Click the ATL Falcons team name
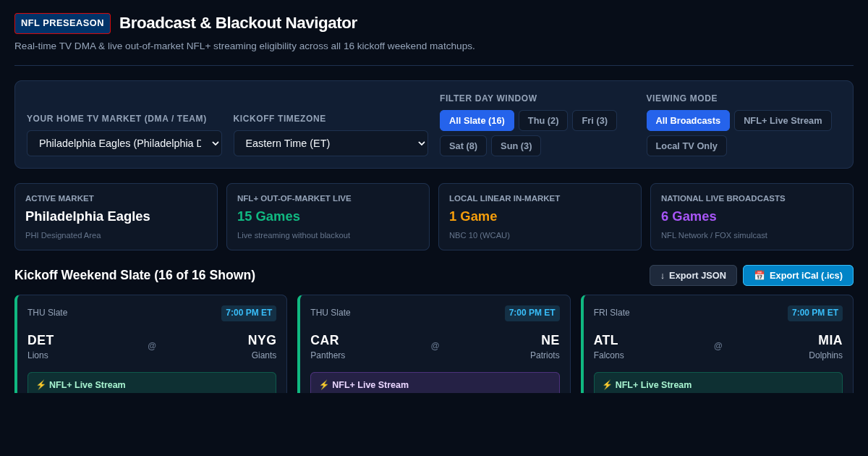Screen dimensions: 868x456 click(x=609, y=347)
